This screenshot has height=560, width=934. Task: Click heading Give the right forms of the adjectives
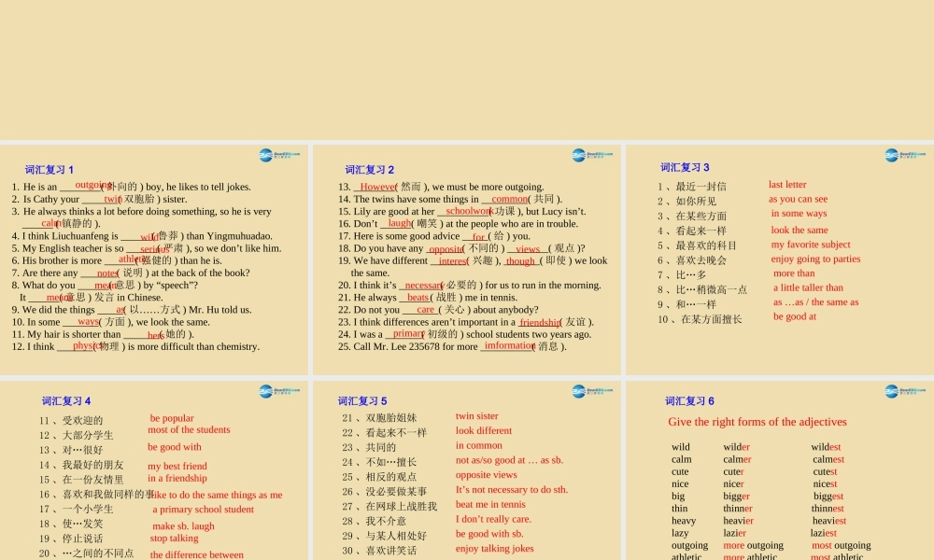pyautogui.click(x=757, y=422)
